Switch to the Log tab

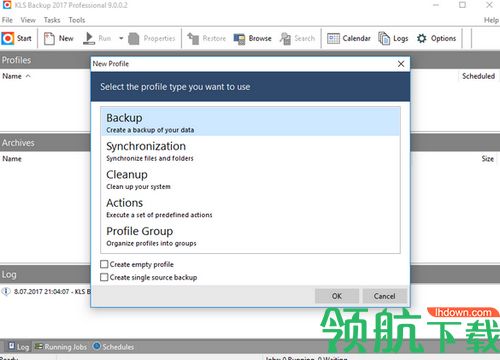pyautogui.click(x=19, y=347)
